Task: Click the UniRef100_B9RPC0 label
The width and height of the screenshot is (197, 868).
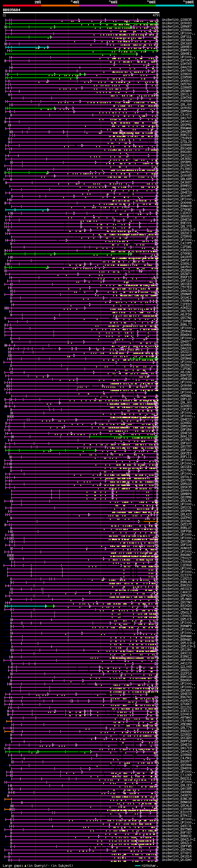Action: coord(177,50)
